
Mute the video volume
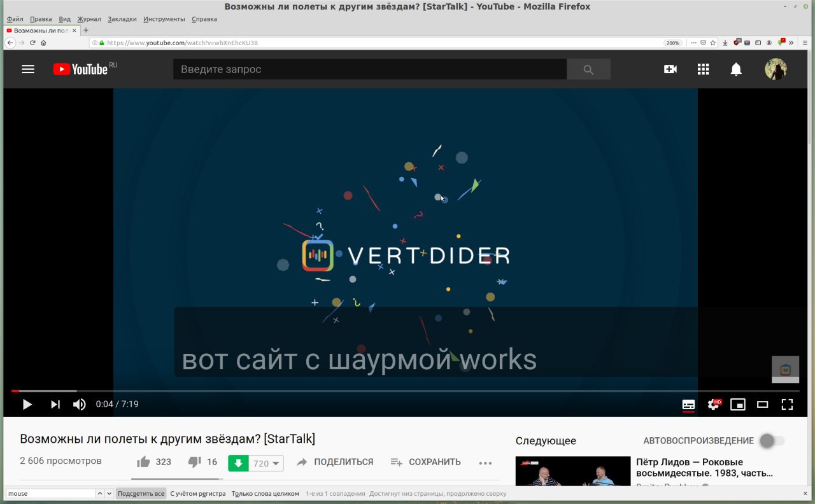click(x=79, y=404)
